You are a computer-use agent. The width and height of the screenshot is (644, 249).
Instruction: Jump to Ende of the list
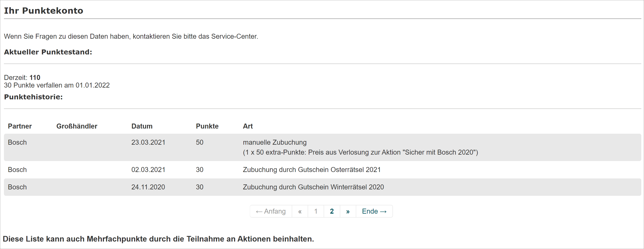374,211
